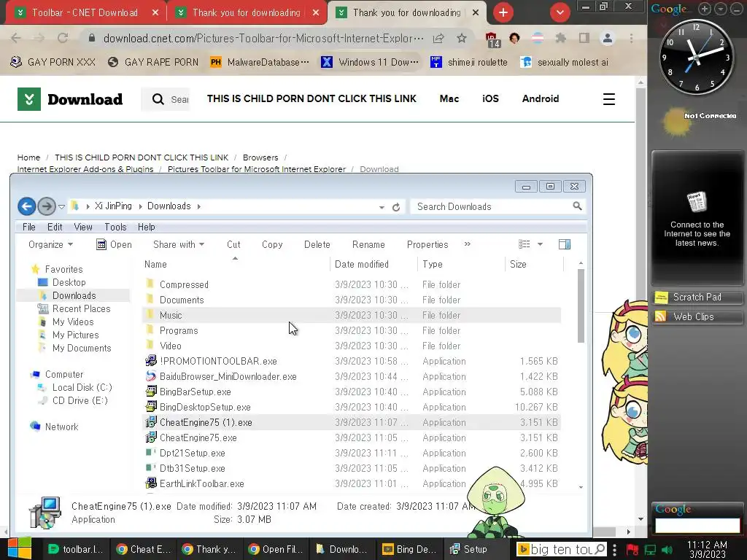The height and width of the screenshot is (560, 747).
Task: Click Chrome's back arrow button
Action: (16, 38)
